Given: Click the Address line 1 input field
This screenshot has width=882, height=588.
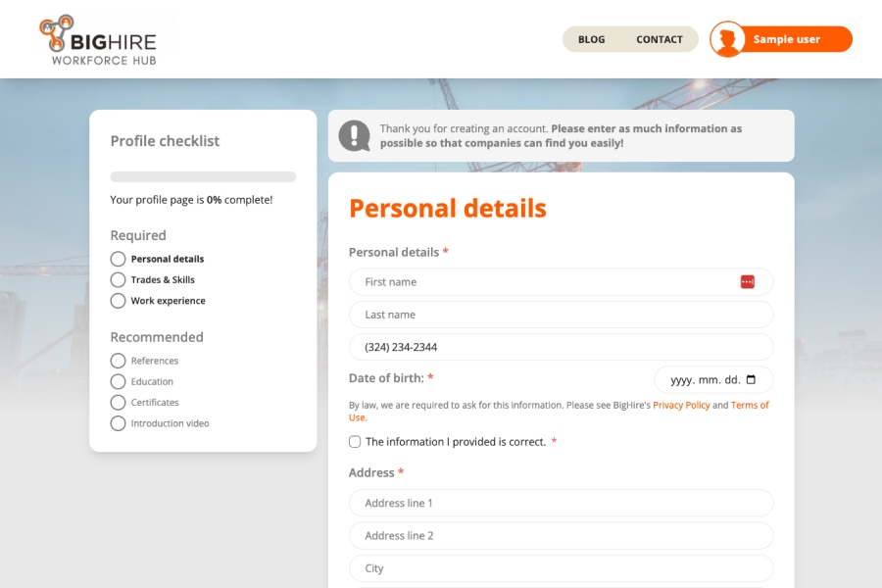Looking at the screenshot, I should point(561,503).
